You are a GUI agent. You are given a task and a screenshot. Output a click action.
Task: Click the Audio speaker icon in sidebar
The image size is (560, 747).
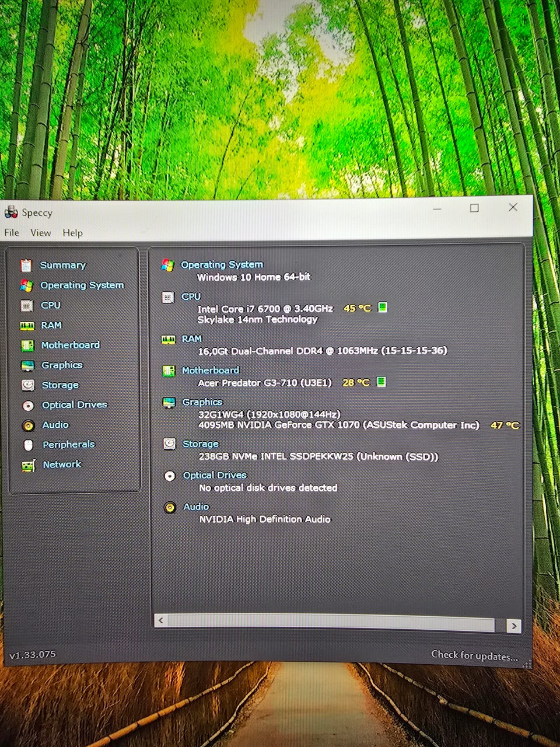click(28, 425)
